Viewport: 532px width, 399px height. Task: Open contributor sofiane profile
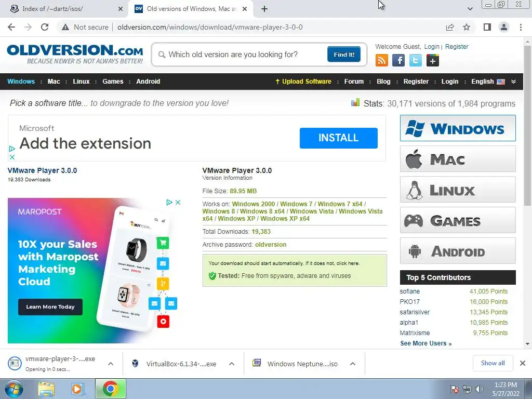(410, 291)
